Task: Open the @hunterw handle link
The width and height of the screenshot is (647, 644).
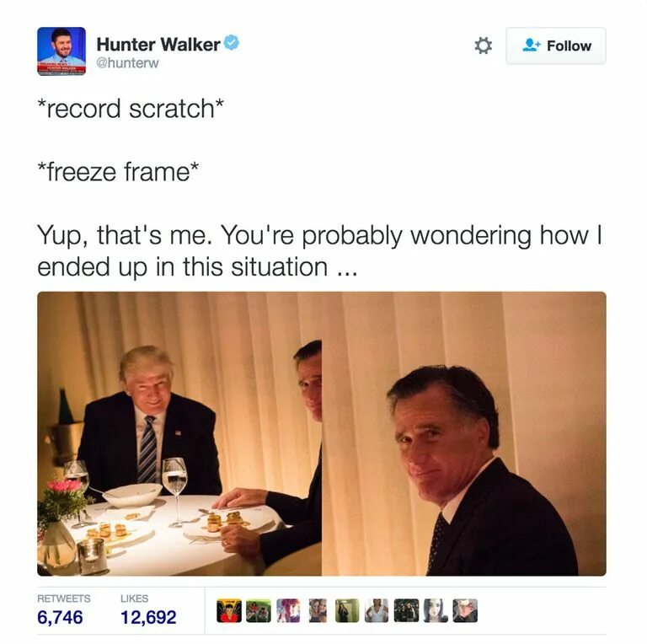Action: (127, 62)
